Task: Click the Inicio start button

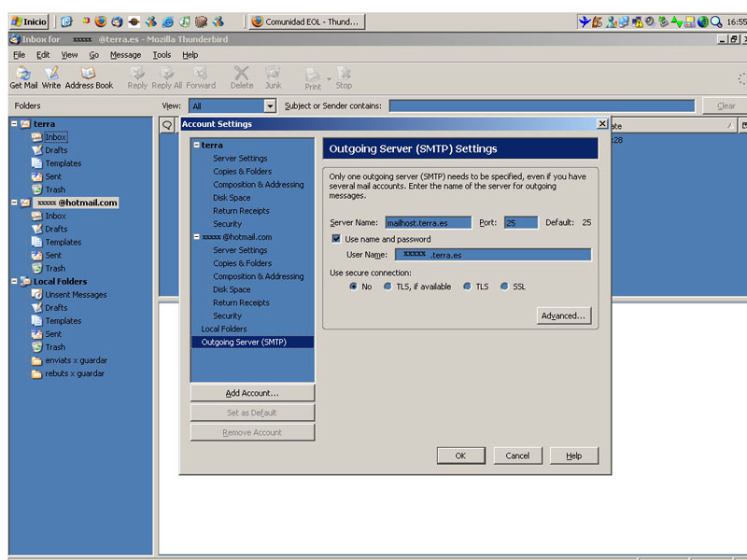Action: coord(29,21)
